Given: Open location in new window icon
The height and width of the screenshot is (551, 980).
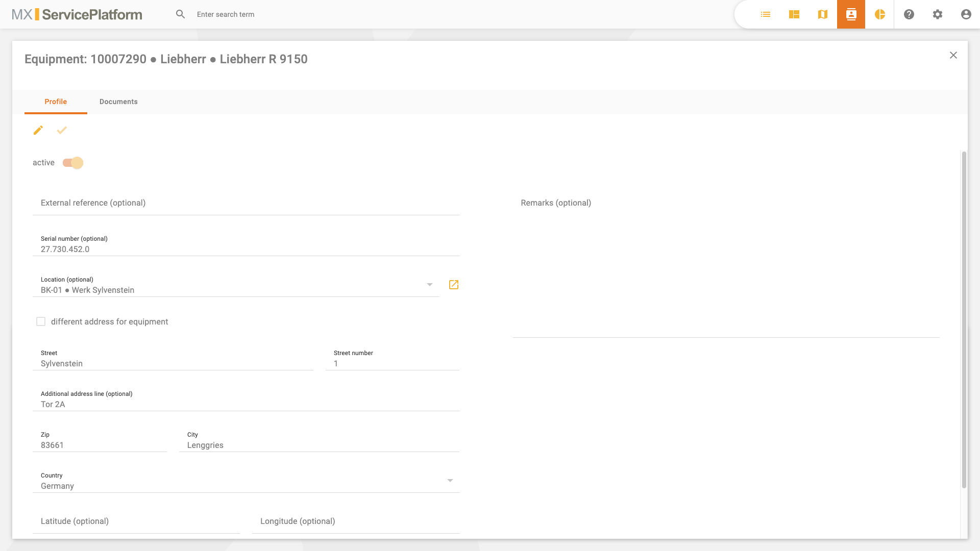Looking at the screenshot, I should (454, 285).
